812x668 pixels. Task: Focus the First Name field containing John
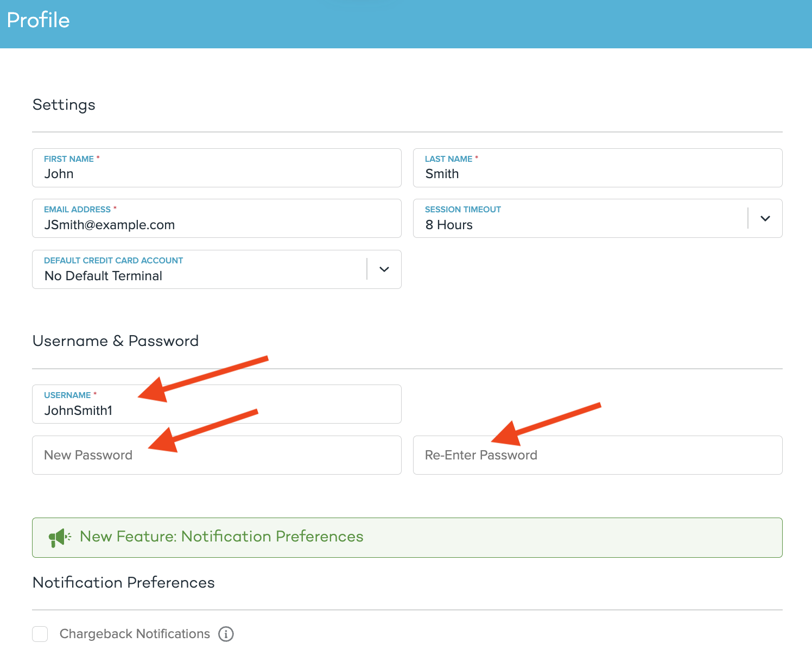click(217, 174)
